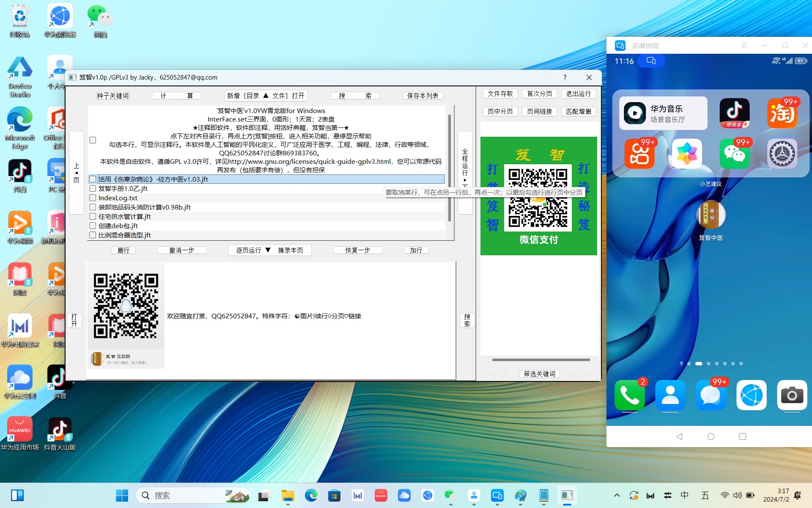
Task: Click the 种子关键词 label
Action: [x=112, y=96]
